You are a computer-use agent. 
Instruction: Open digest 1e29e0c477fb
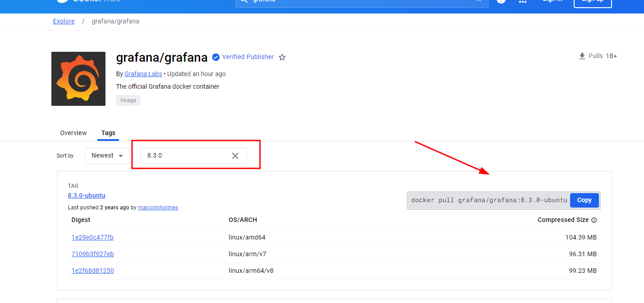(92, 237)
